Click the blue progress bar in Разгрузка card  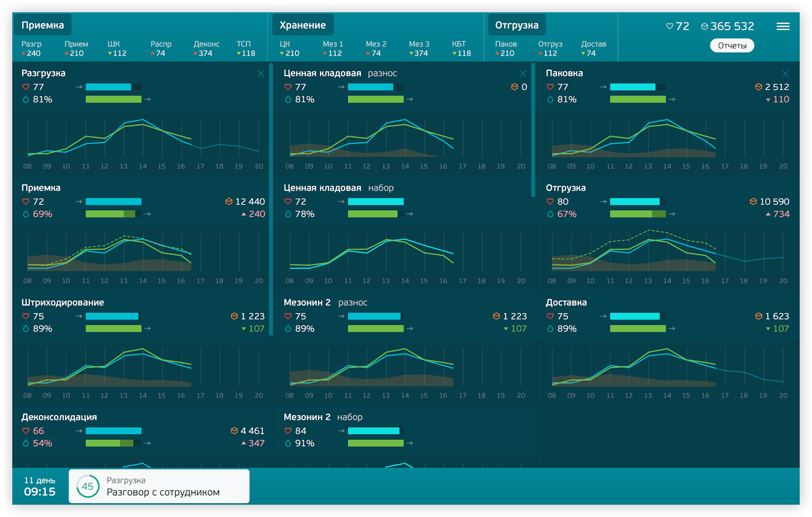[x=113, y=87]
